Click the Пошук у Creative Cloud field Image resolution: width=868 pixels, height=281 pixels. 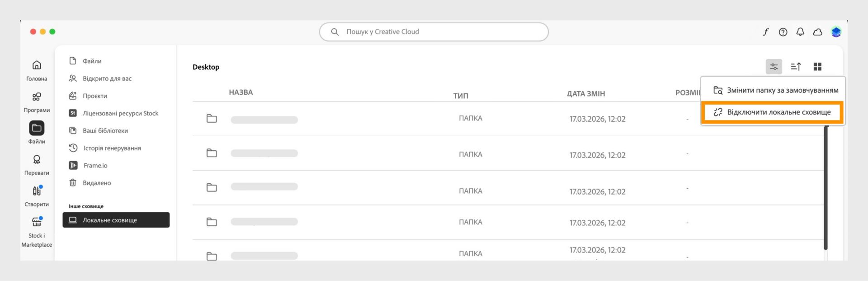pos(434,32)
